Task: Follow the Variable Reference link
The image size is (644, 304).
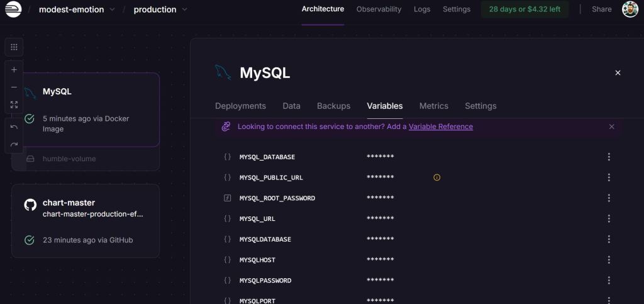Action: point(440,127)
